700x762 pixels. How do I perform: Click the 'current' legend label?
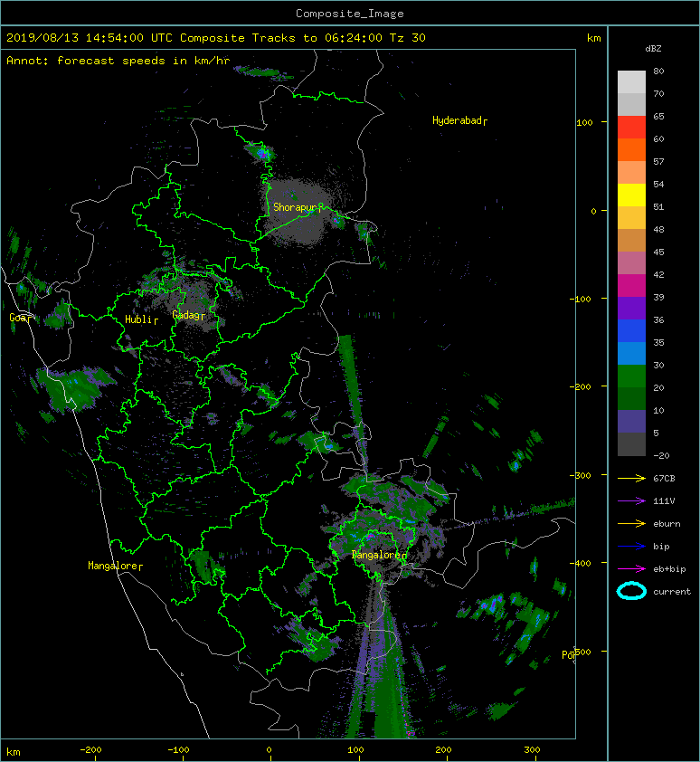[672, 592]
